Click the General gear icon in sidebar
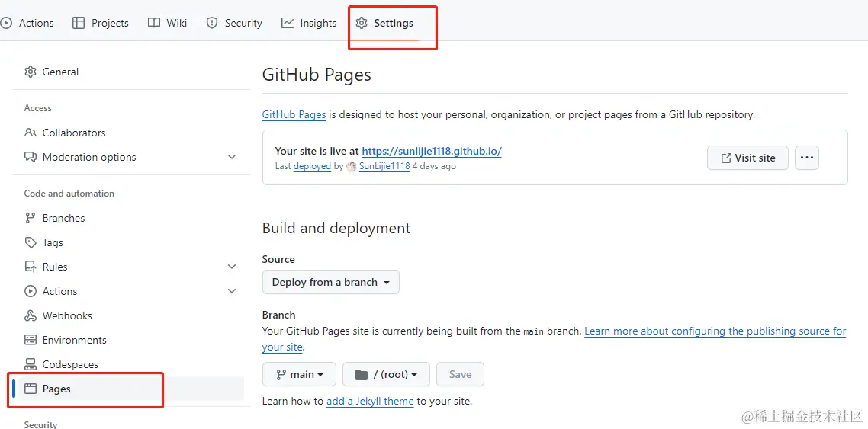Screen dimensions: 868x429 [x=31, y=72]
